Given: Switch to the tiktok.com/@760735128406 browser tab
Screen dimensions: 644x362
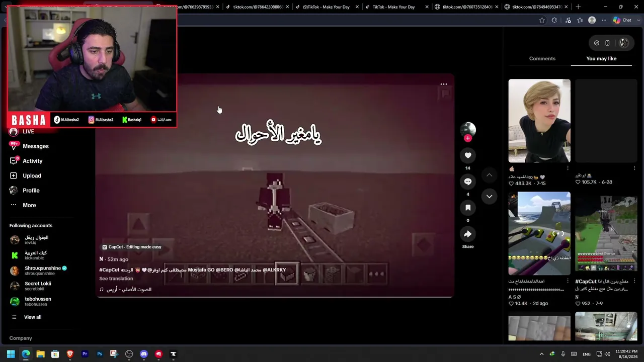Looking at the screenshot, I should [x=466, y=7].
